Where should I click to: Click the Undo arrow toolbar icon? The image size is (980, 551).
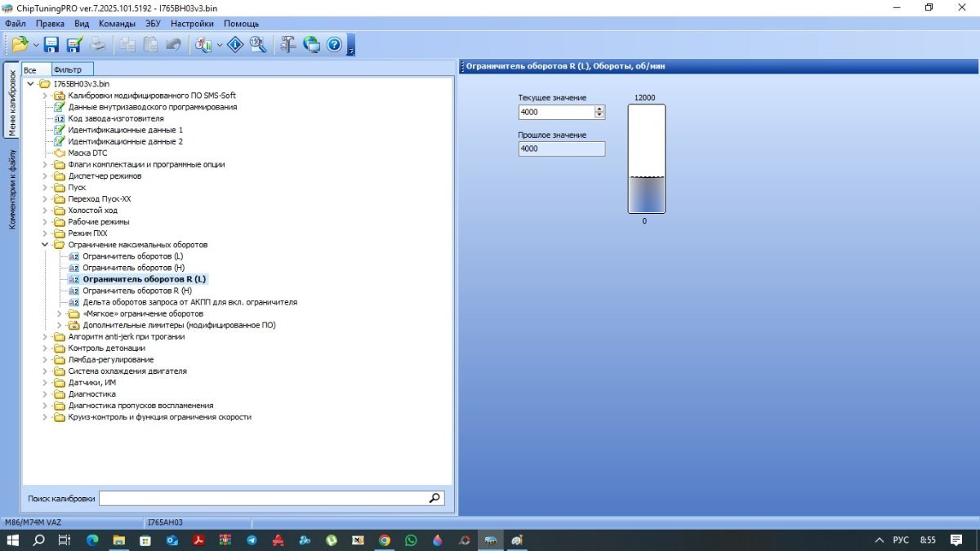pyautogui.click(x=173, y=44)
